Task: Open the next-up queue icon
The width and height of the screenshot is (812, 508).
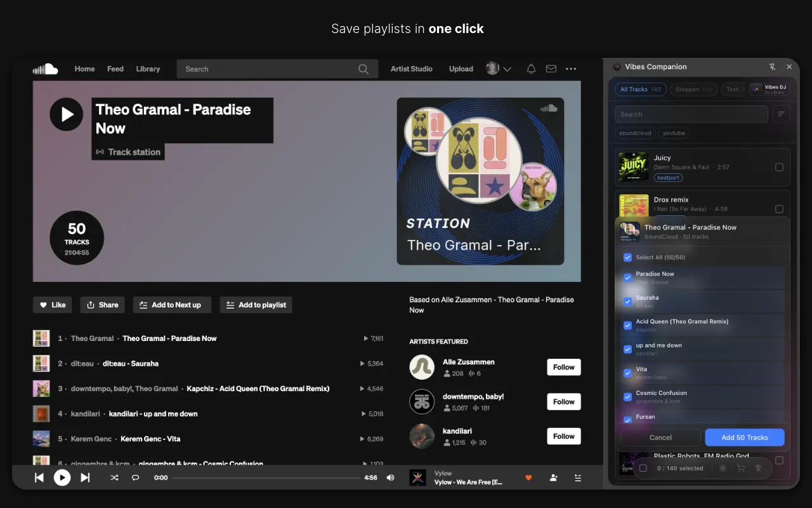Action: pyautogui.click(x=577, y=478)
